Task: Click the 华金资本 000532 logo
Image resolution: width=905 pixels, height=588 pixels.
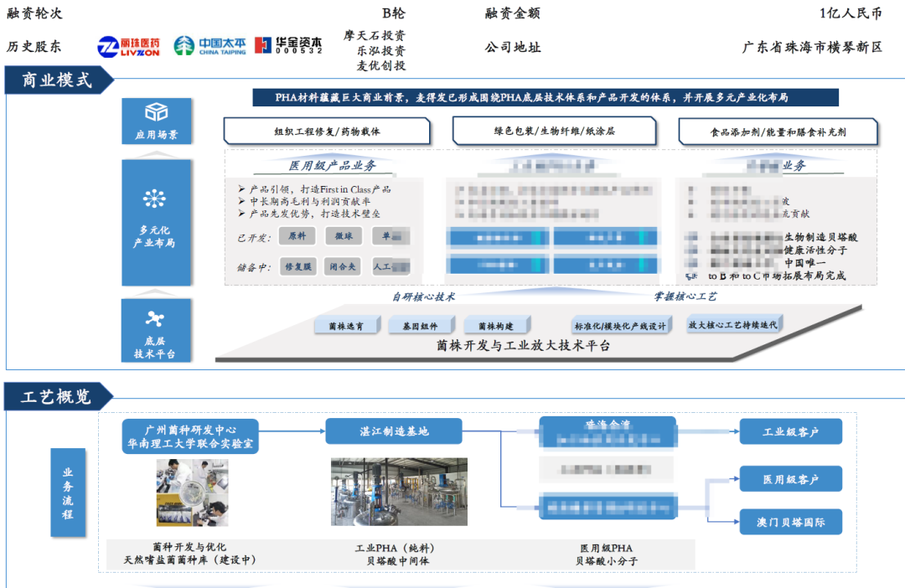Action: point(287,46)
